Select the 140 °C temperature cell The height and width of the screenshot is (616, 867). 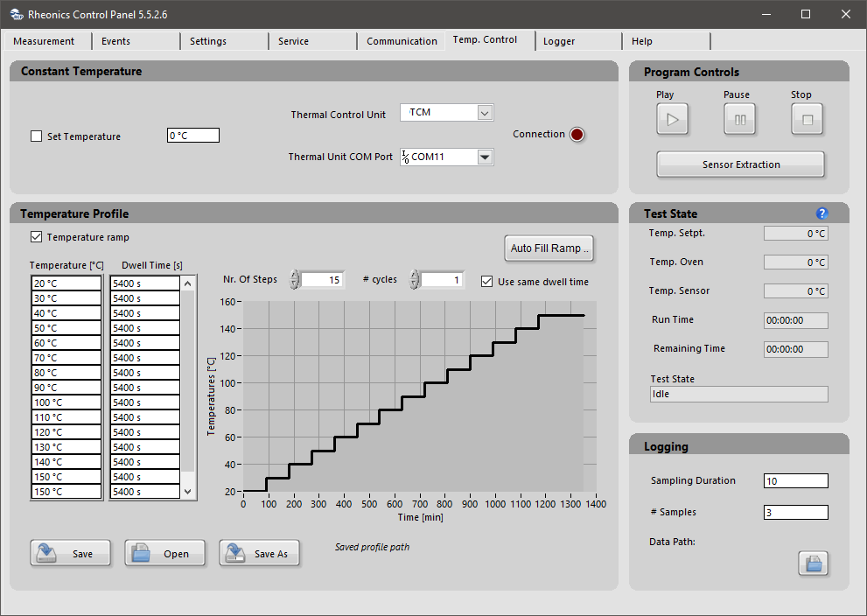[x=66, y=462]
